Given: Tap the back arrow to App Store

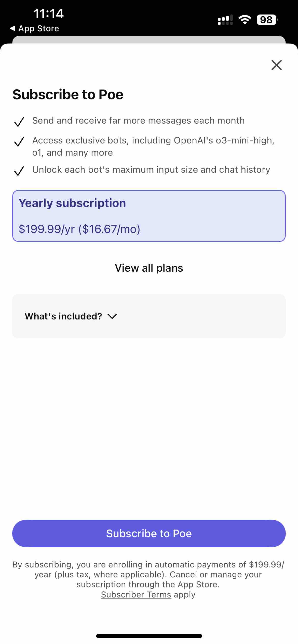Looking at the screenshot, I should click(12, 28).
